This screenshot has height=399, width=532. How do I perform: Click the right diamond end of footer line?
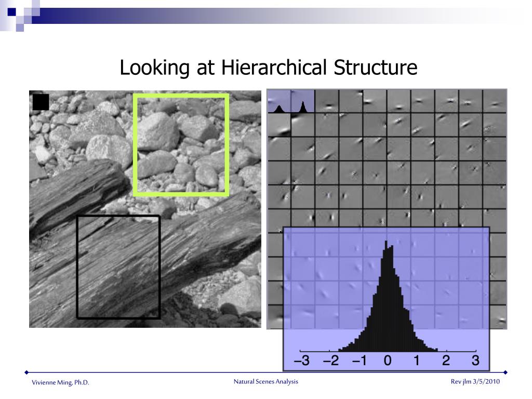click(x=505, y=373)
